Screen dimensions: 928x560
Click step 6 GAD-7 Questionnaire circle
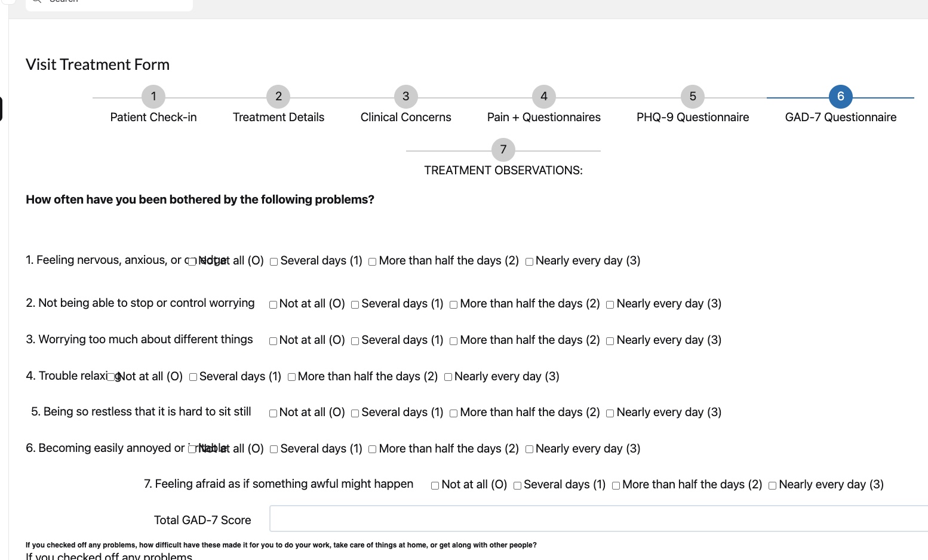[x=840, y=97]
